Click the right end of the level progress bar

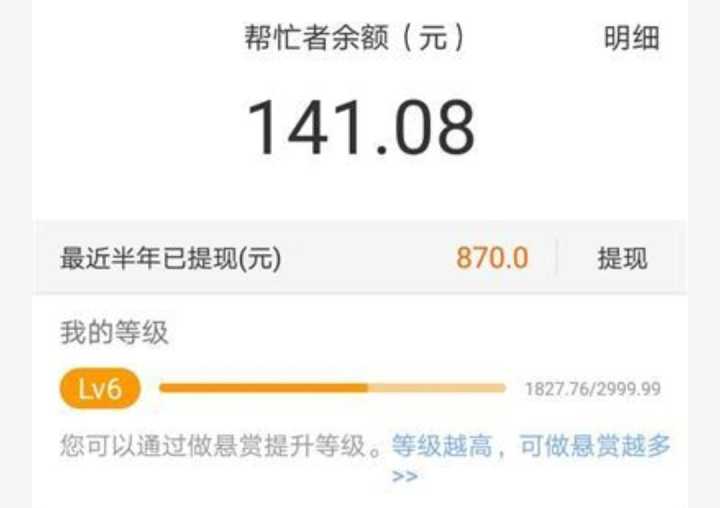click(x=502, y=389)
